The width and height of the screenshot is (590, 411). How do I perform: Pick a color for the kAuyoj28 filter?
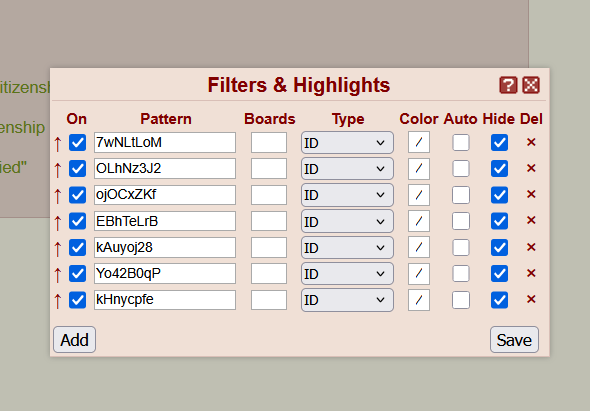point(419,247)
